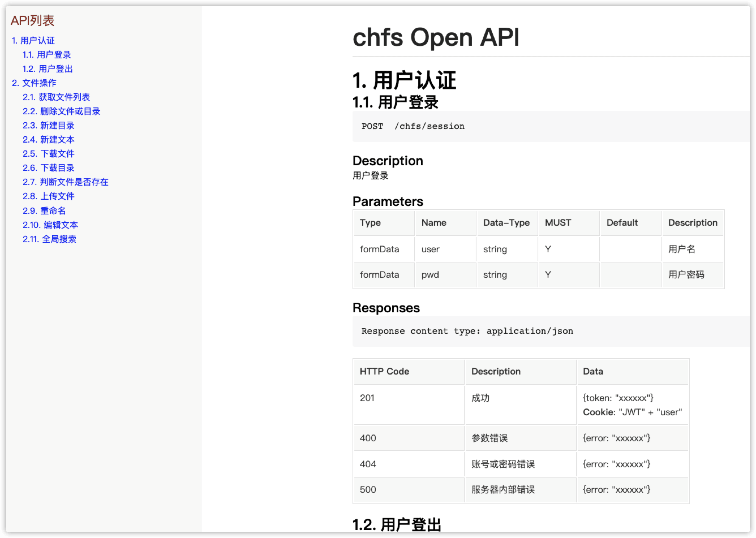Click the 参数错误 description cell
Viewport: 756px width, 538px height.
click(520, 438)
